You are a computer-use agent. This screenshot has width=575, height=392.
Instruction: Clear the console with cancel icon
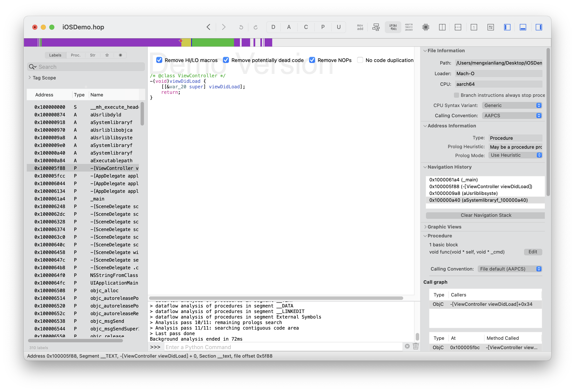point(407,346)
